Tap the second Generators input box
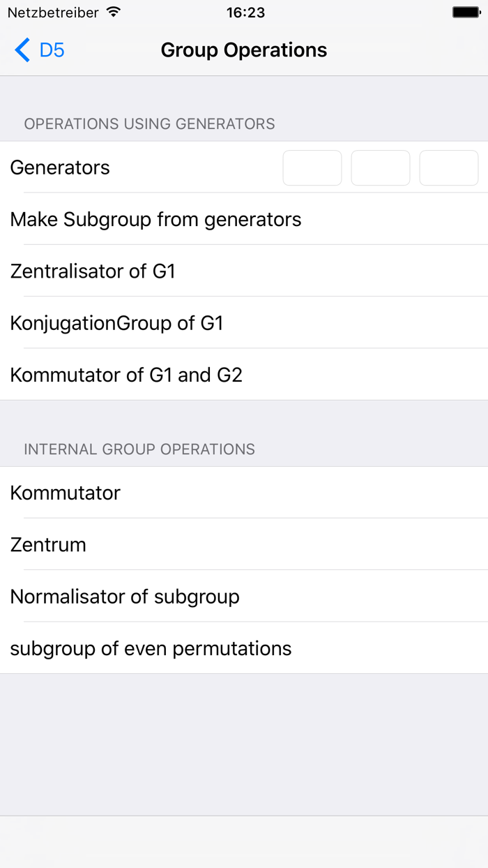 point(380,168)
